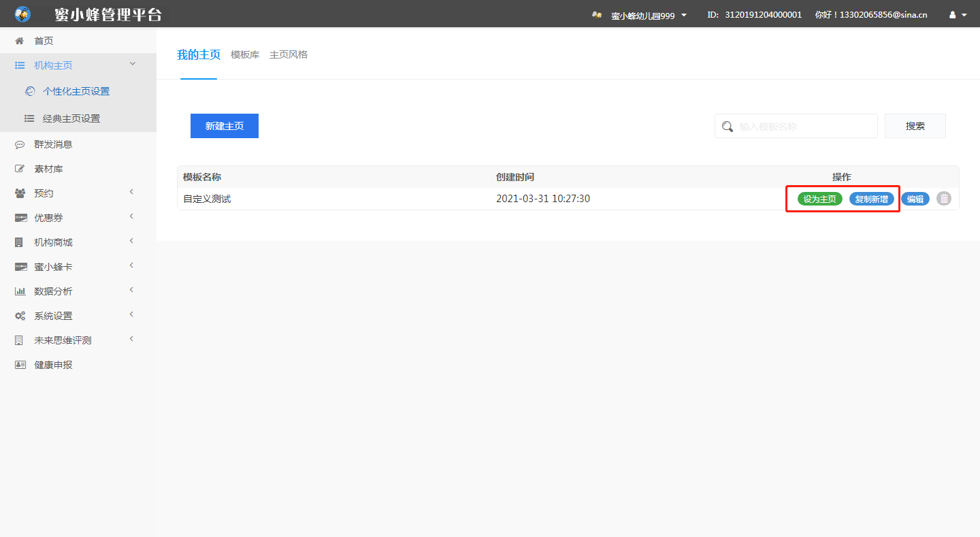Click the 新建主页 button
Viewport: 980px width, 537px height.
pos(225,126)
